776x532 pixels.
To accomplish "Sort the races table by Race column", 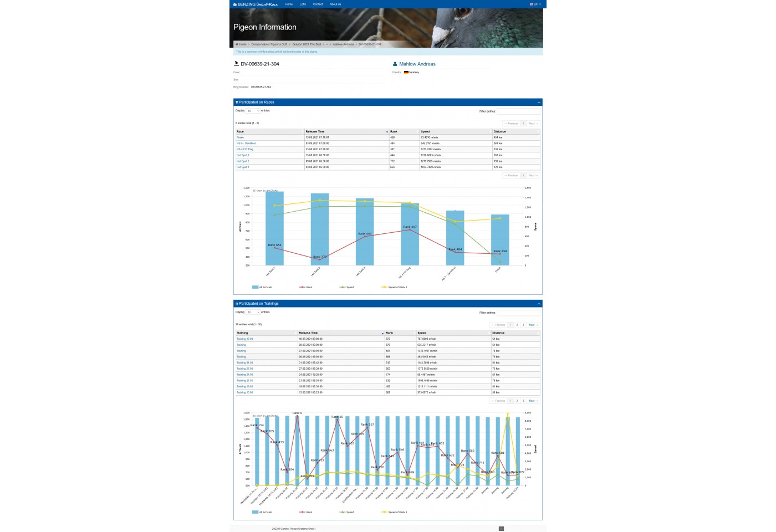I will pos(269,132).
